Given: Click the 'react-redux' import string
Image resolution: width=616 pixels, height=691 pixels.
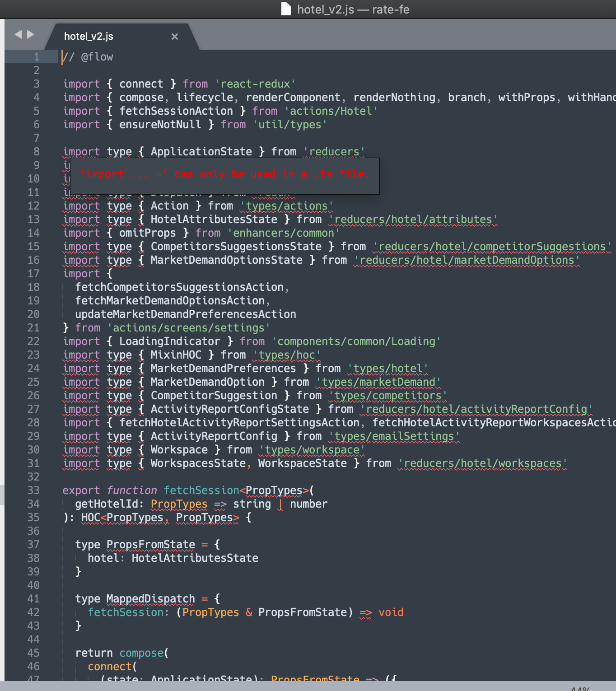Looking at the screenshot, I should 255,84.
